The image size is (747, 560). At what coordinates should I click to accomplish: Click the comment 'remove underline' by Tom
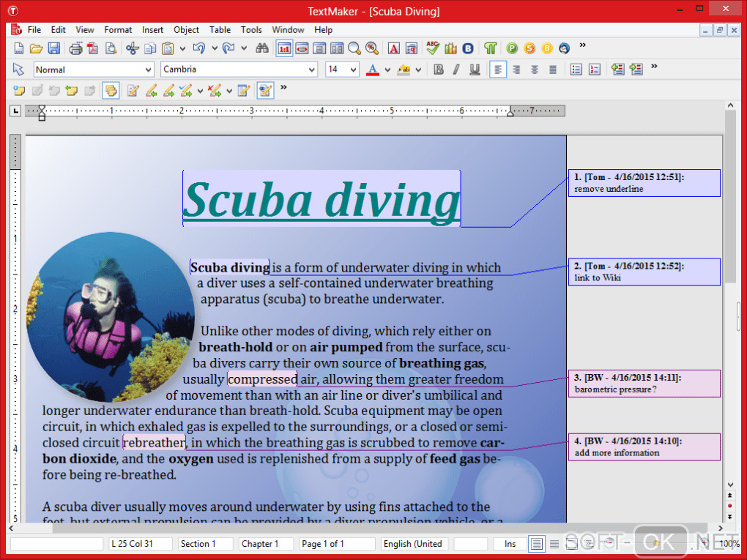[644, 183]
